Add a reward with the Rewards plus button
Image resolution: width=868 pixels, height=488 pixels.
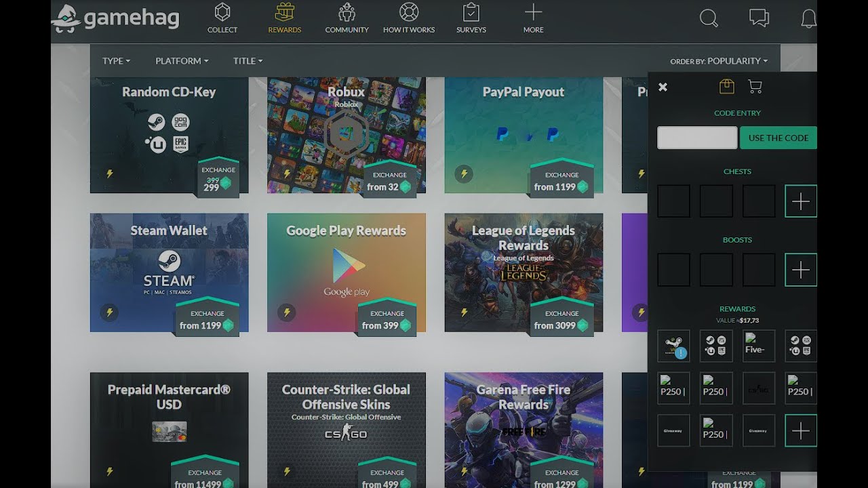click(801, 431)
